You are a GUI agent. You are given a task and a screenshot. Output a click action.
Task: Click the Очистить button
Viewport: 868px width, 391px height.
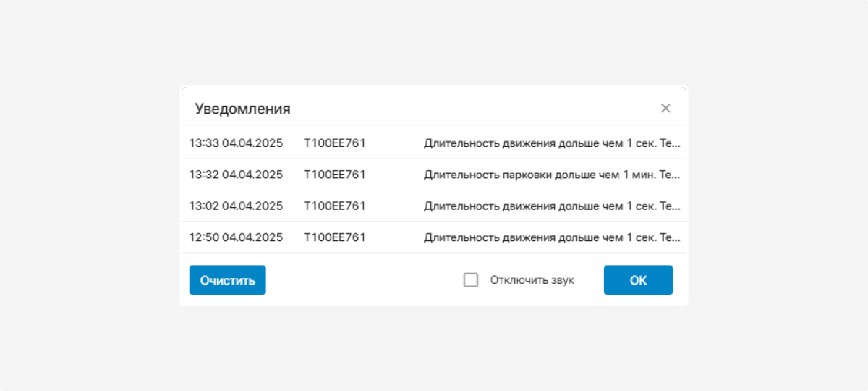(x=228, y=280)
